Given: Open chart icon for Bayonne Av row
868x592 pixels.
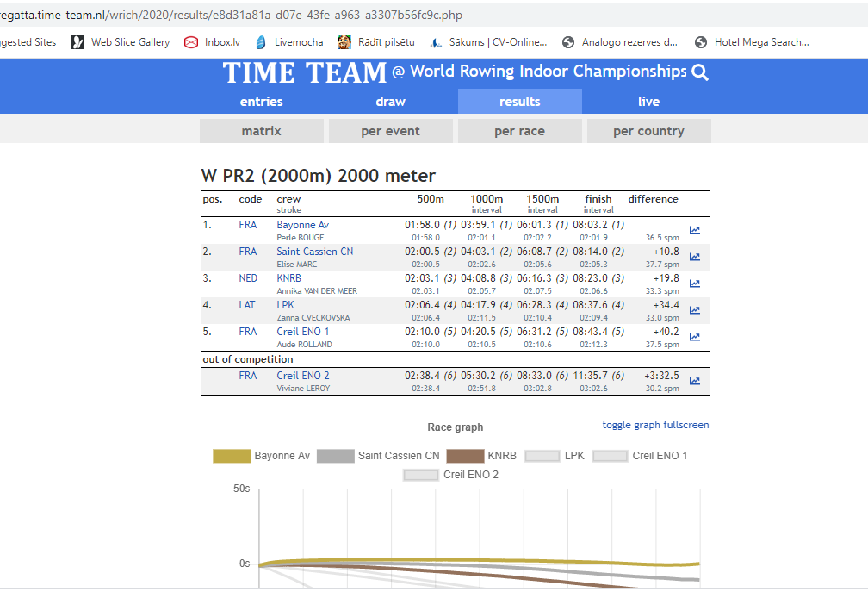Looking at the screenshot, I should tap(695, 230).
